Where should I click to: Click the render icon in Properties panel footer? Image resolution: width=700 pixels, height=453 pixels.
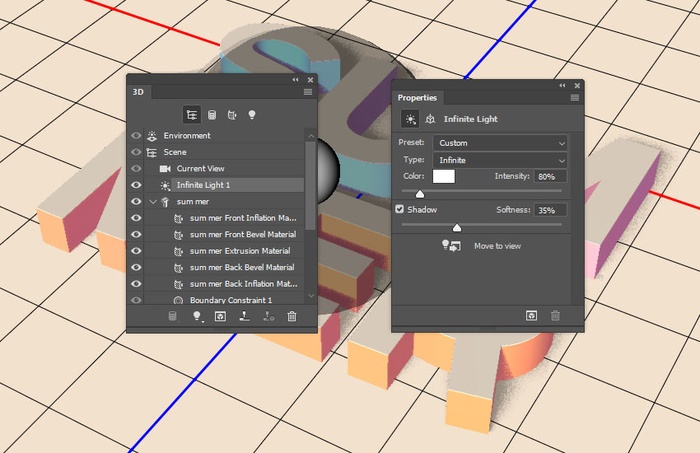point(533,315)
